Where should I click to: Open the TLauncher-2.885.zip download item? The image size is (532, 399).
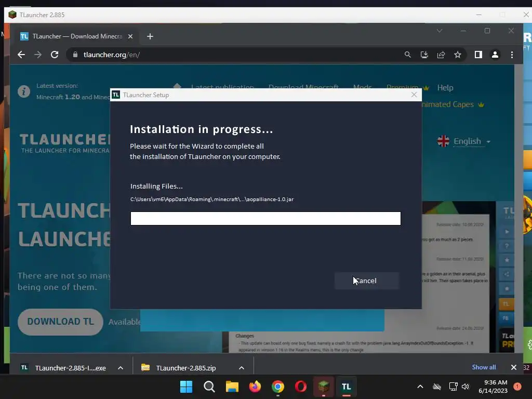[x=185, y=368]
